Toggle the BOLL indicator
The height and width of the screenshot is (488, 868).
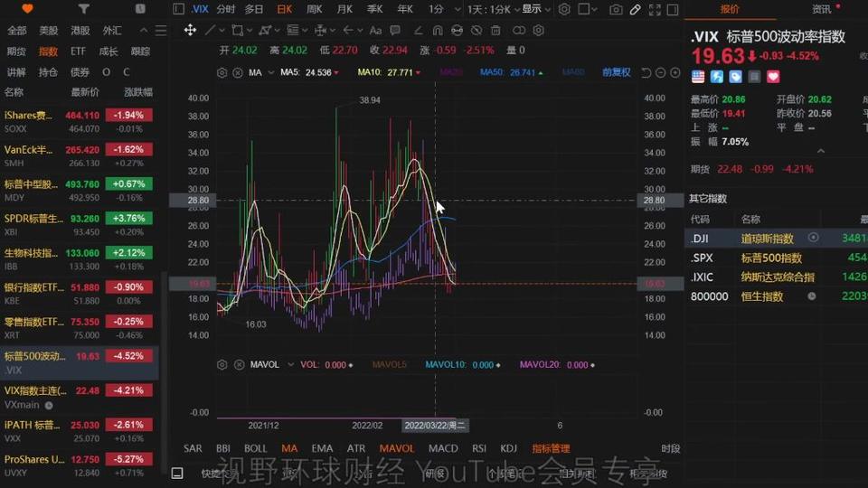click(255, 448)
